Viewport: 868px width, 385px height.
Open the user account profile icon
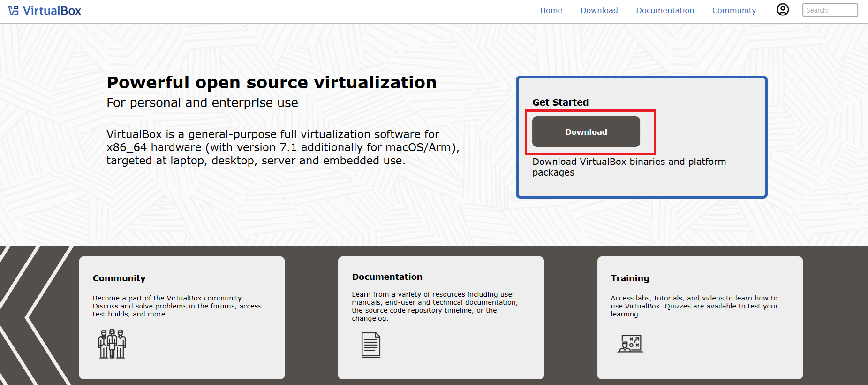[783, 9]
